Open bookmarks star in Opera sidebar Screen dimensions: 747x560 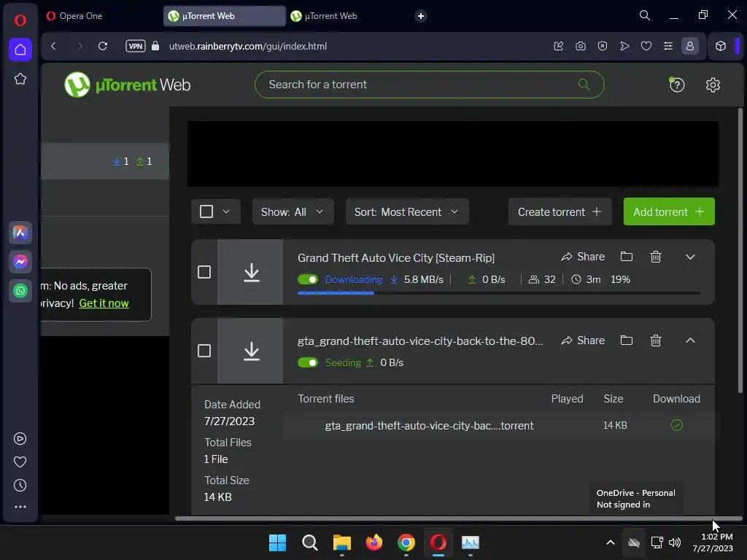(x=20, y=79)
